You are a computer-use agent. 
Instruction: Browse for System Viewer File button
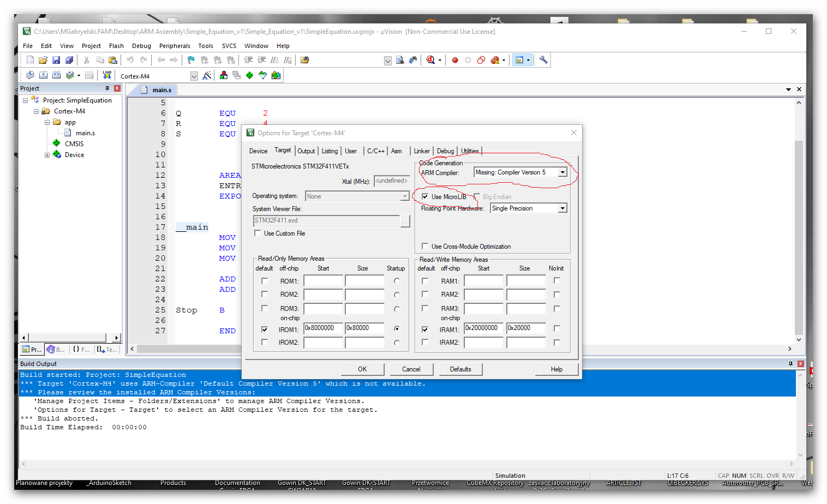(x=405, y=220)
